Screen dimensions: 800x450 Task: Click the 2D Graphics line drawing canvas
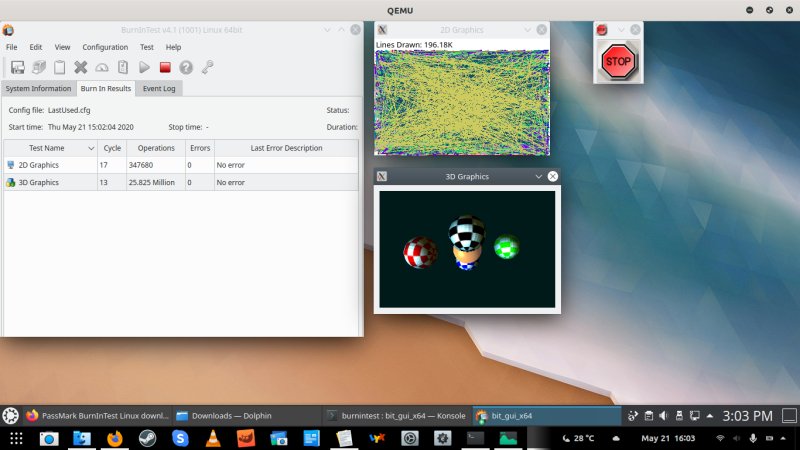pos(462,102)
